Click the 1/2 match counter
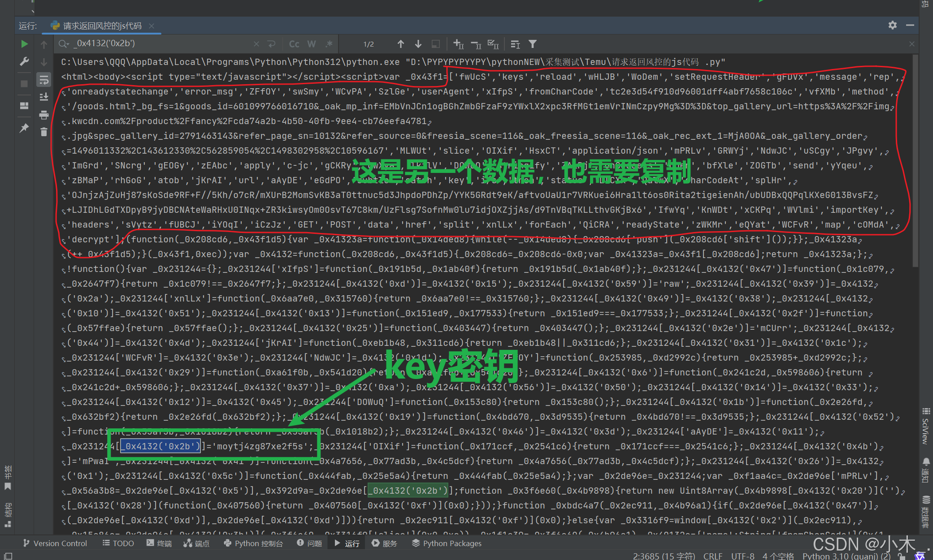Image resolution: width=933 pixels, height=560 pixels. coord(369,44)
